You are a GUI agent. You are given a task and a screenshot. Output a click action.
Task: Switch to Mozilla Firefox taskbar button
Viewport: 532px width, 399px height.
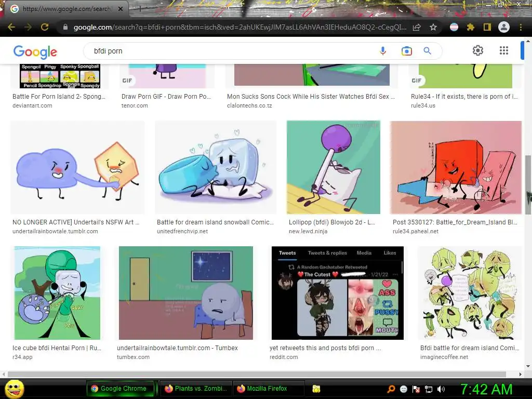tap(268, 389)
